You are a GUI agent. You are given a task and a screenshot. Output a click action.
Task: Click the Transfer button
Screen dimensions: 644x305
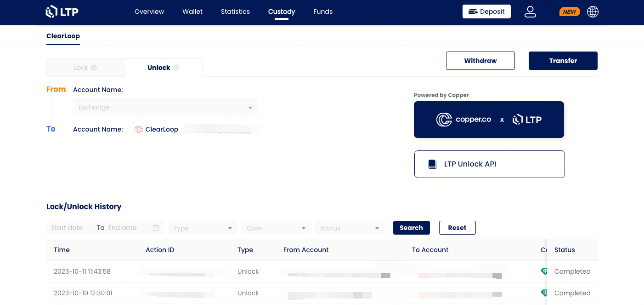pos(563,61)
